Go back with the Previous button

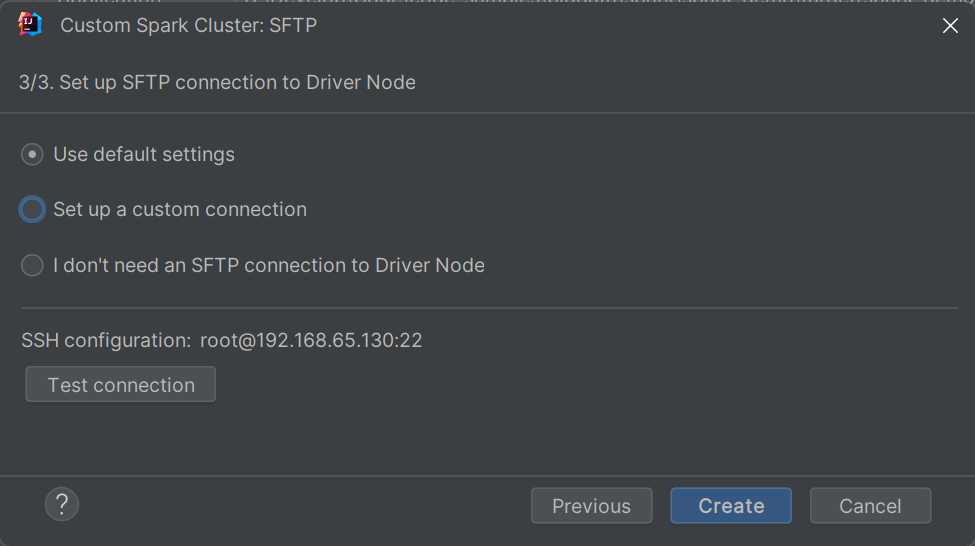pyautogui.click(x=591, y=506)
